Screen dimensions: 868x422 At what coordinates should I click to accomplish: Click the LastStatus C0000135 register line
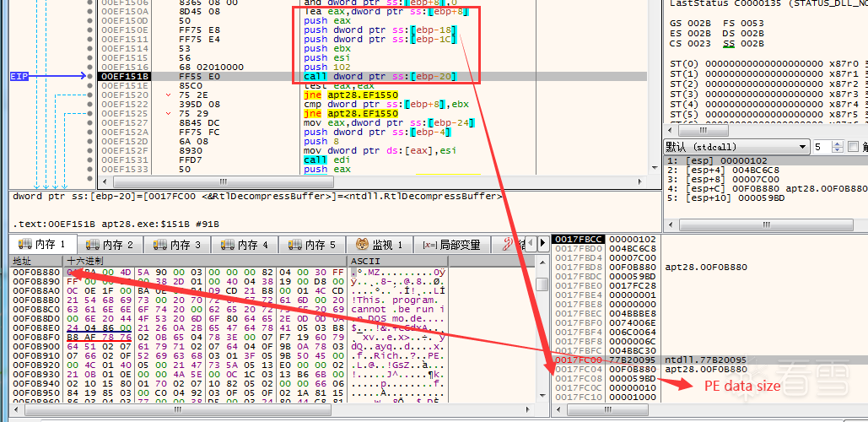tap(768, 3)
